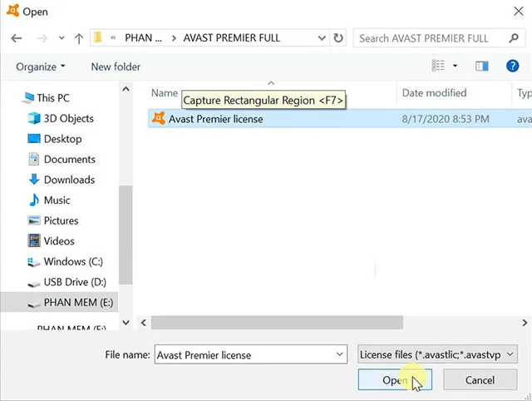Click the New folder button

(x=116, y=67)
